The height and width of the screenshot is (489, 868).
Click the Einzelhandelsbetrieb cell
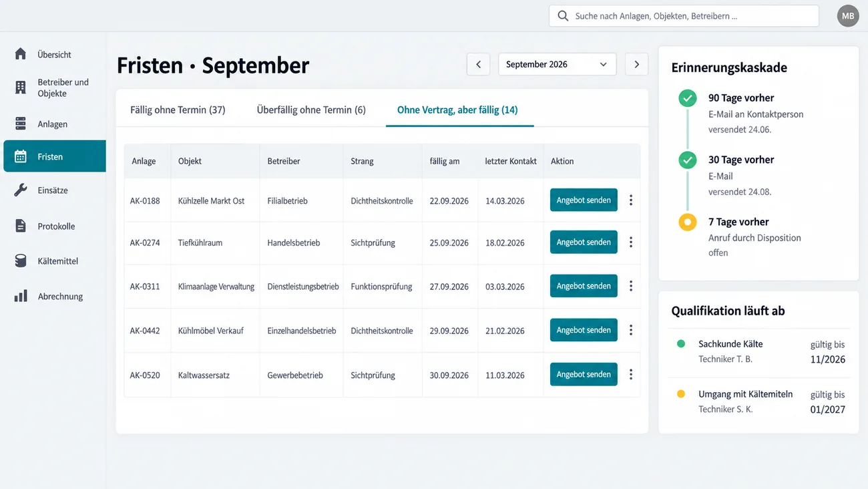click(x=302, y=331)
